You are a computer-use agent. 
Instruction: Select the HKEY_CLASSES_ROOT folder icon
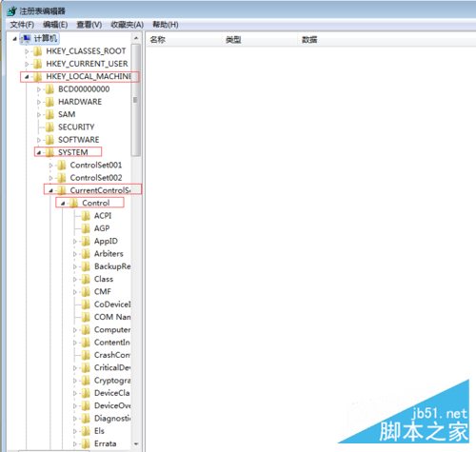point(37,51)
